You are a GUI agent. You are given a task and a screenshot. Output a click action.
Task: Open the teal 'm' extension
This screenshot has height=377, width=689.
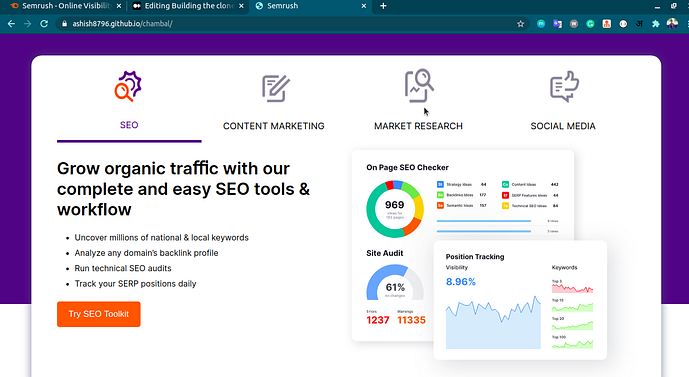click(x=541, y=24)
